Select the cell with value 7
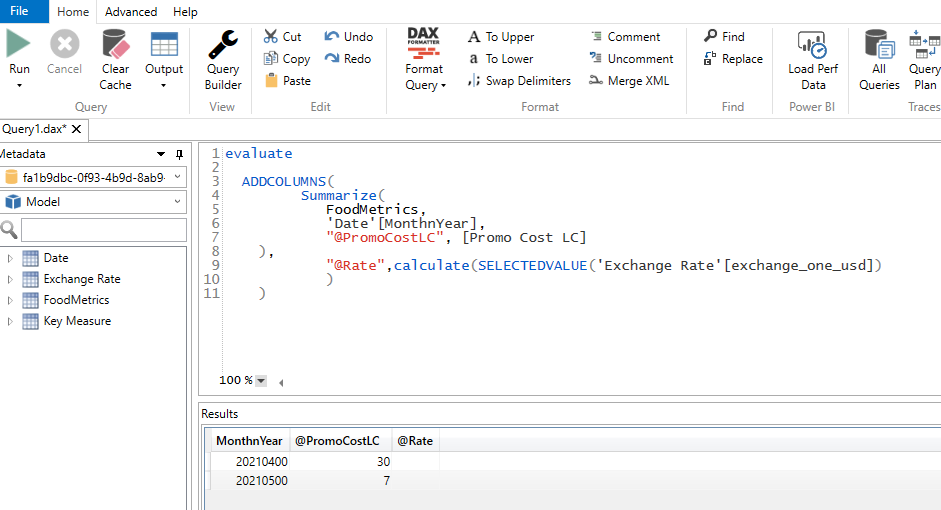This screenshot has height=510, width=941. [340, 481]
